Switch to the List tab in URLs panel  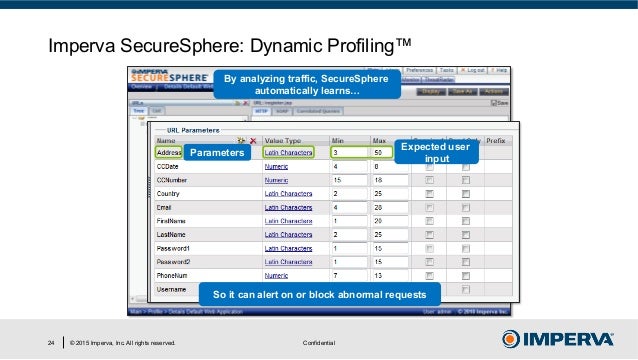tap(157, 111)
